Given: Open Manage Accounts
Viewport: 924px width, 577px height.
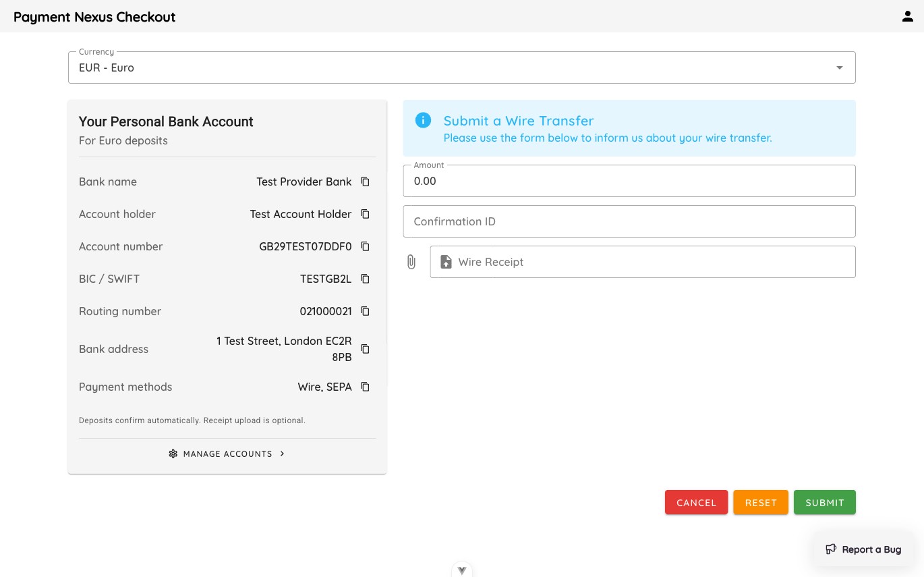Looking at the screenshot, I should coord(227,454).
